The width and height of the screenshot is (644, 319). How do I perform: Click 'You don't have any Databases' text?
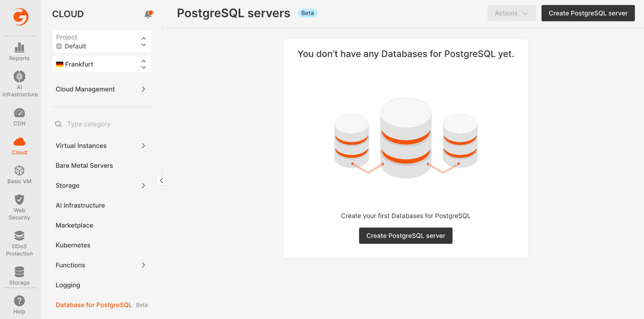(406, 54)
